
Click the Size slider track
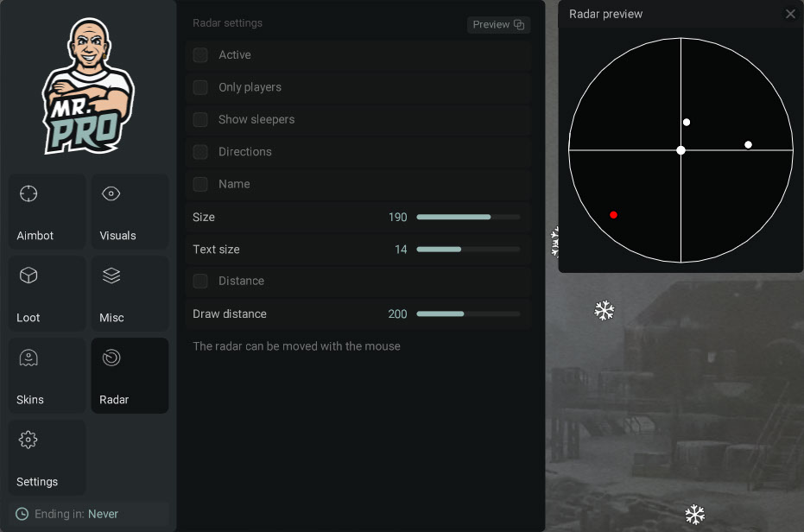click(468, 217)
